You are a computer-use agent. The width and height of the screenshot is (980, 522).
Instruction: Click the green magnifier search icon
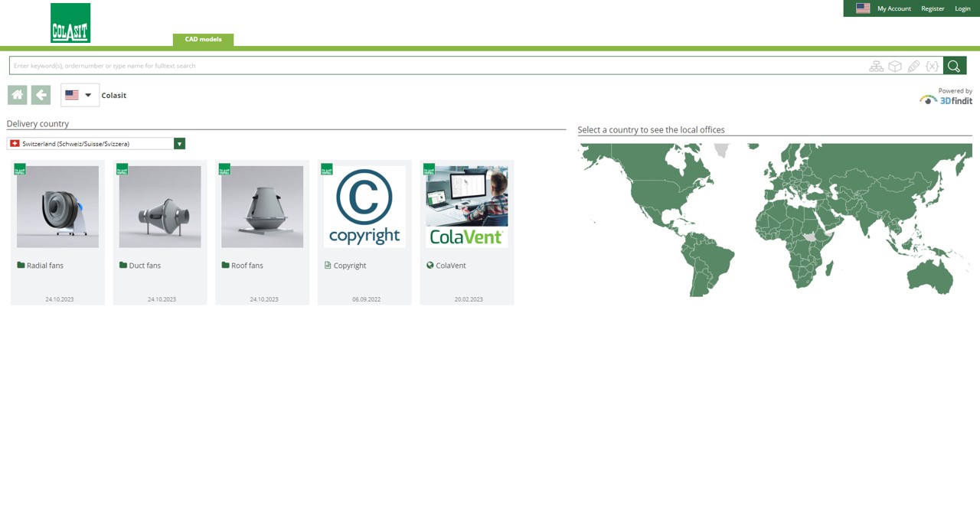[x=954, y=66]
